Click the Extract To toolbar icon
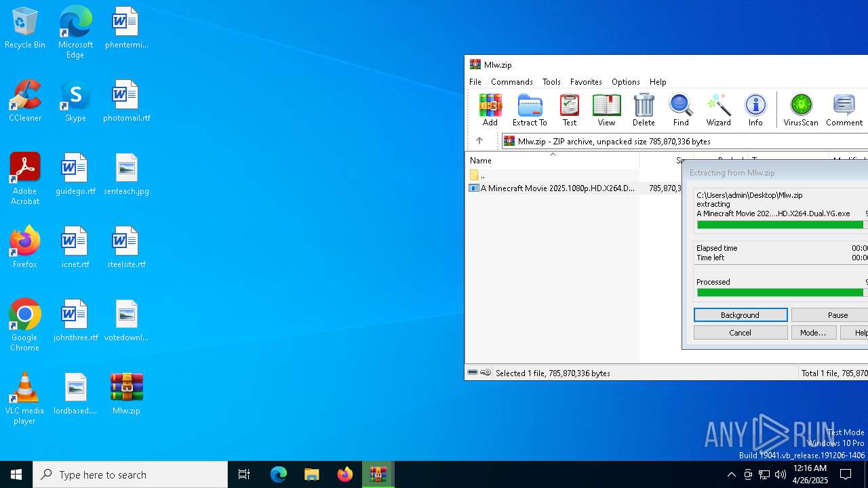868x488 pixels. [530, 110]
